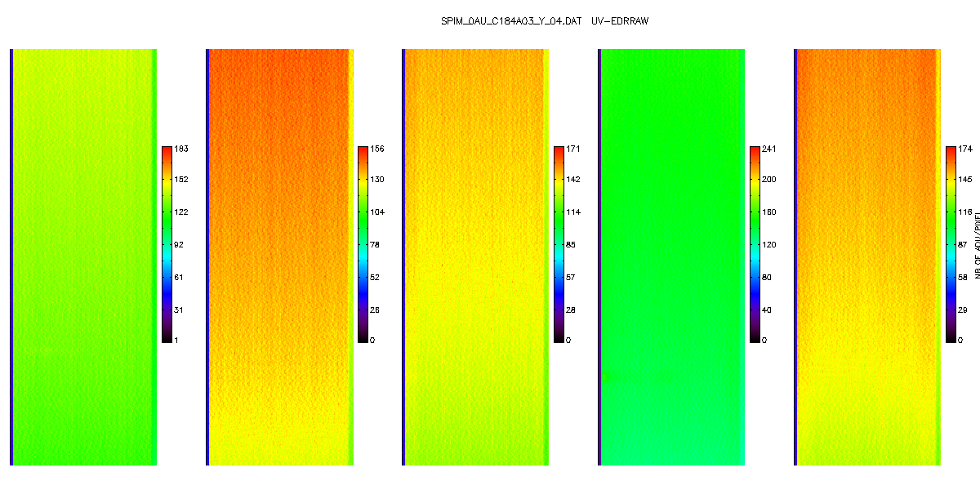This screenshot has width=980, height=490.
Task: Click the 142 tick label
Action: click(574, 180)
